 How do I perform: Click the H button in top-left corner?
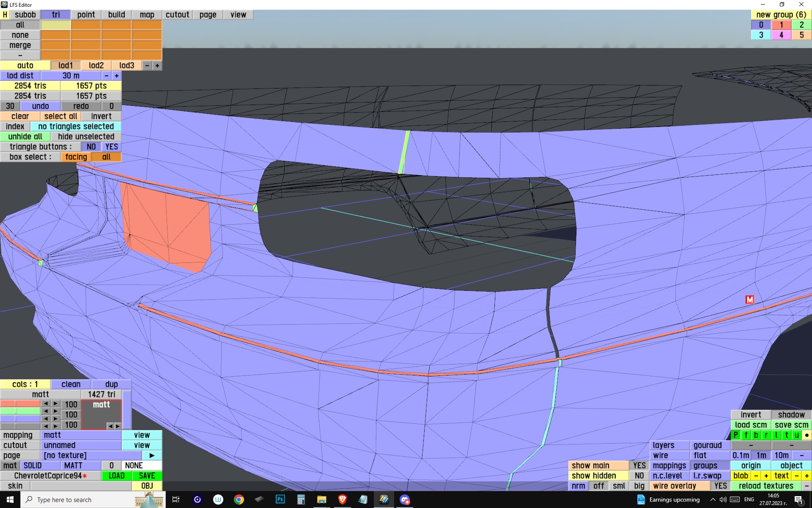coord(5,15)
